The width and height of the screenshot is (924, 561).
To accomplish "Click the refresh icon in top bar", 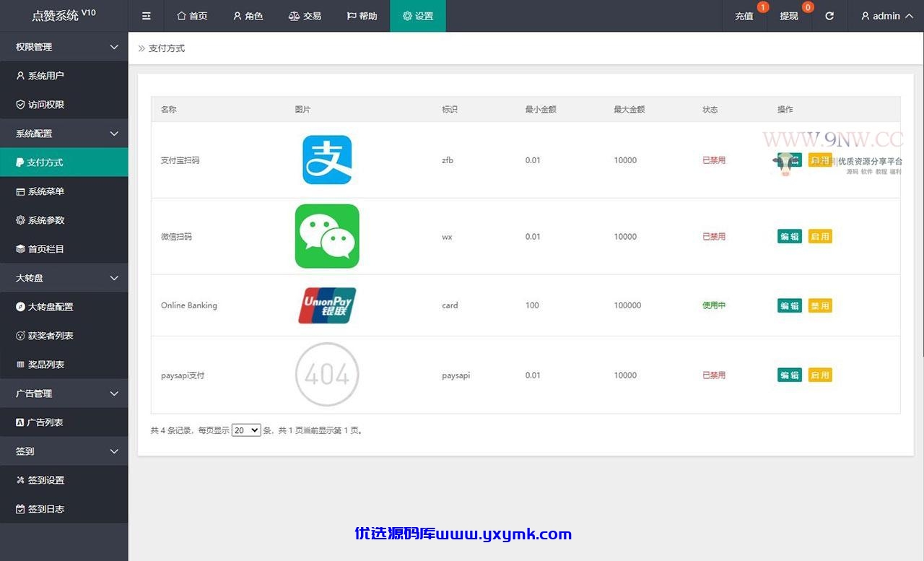I will pos(829,16).
